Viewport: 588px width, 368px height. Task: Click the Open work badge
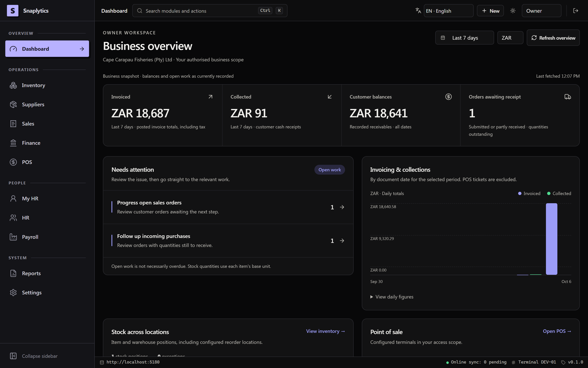(x=330, y=170)
